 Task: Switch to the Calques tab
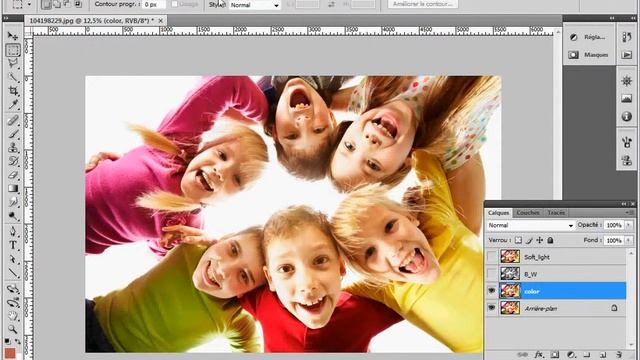click(498, 213)
